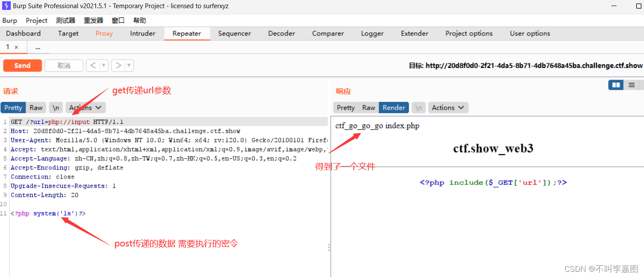Switch to the Comparer tab

pos(328,34)
